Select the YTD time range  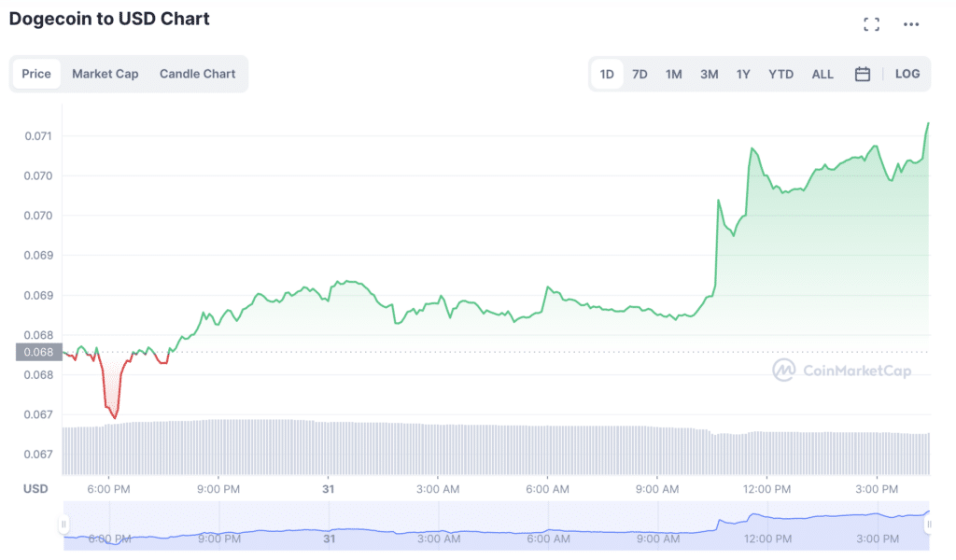781,75
